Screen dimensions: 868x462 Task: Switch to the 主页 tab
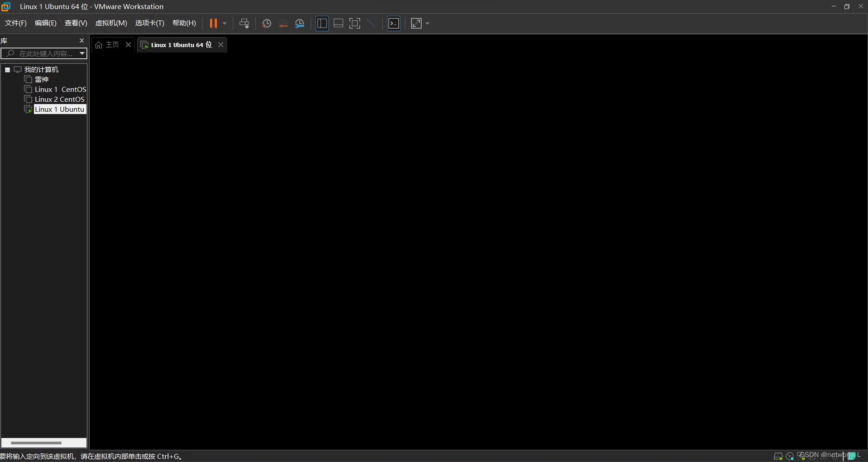(111, 44)
